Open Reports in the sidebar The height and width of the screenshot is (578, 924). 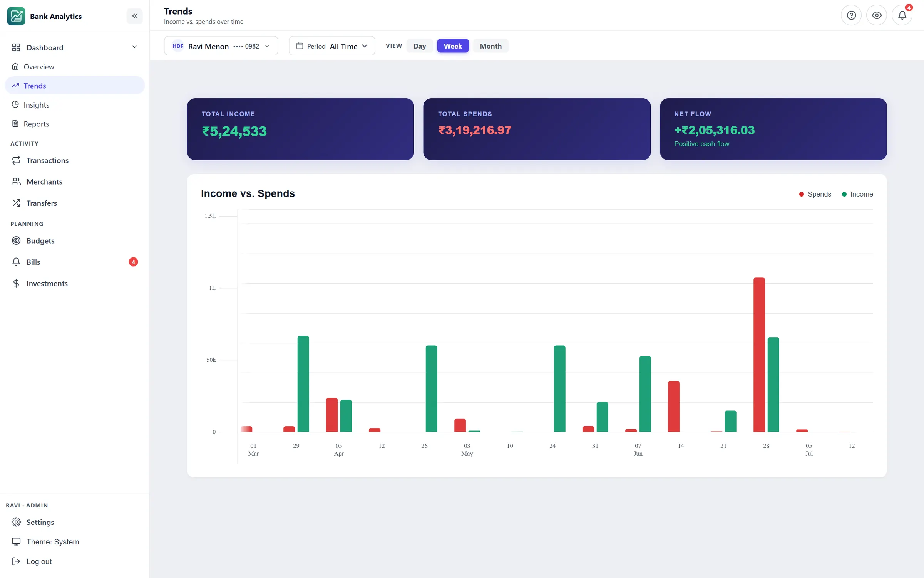click(x=75, y=124)
